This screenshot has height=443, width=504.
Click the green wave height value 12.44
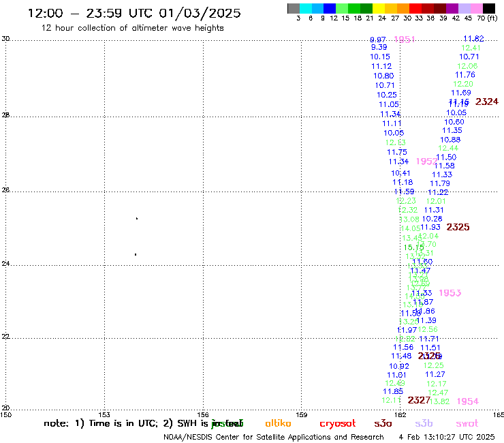pyautogui.click(x=448, y=148)
